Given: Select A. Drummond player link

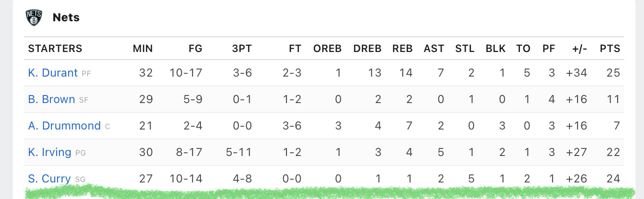Looking at the screenshot, I should tap(65, 126).
